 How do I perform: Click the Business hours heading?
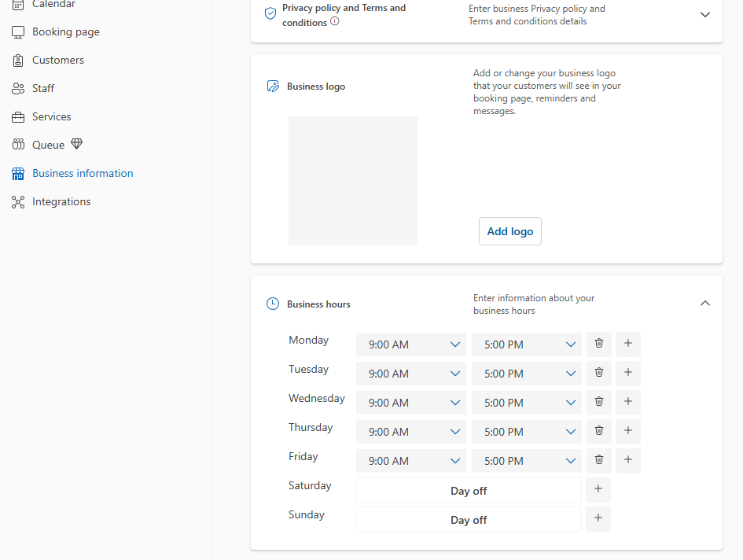point(318,304)
